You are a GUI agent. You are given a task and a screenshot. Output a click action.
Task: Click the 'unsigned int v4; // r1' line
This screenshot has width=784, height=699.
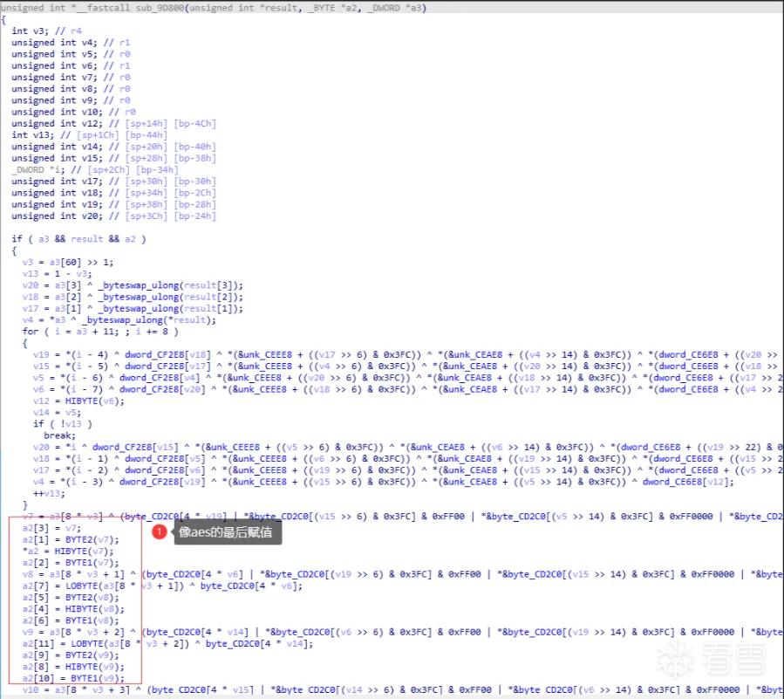coord(71,43)
